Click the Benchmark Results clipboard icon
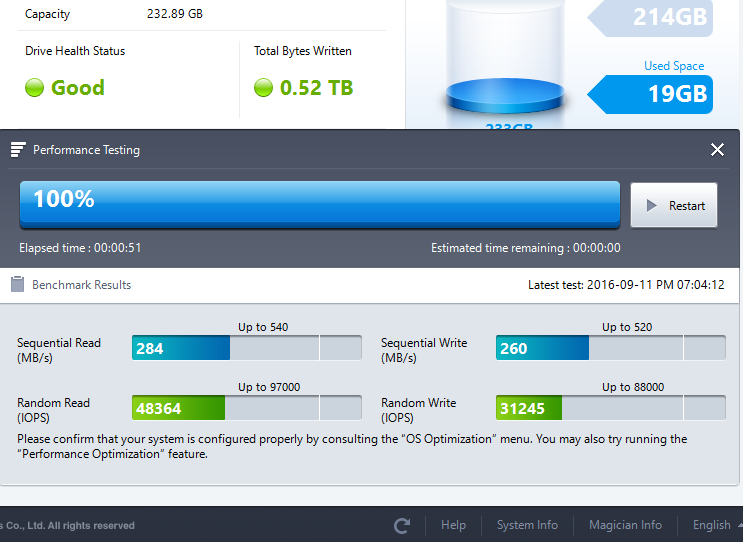Viewport: 743px width, 542px height. 18,284
